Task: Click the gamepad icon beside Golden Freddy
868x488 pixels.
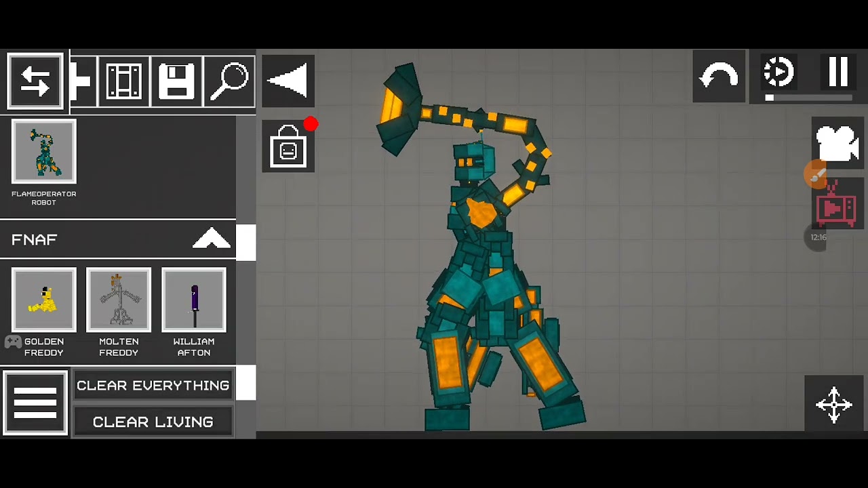Action: click(x=13, y=342)
